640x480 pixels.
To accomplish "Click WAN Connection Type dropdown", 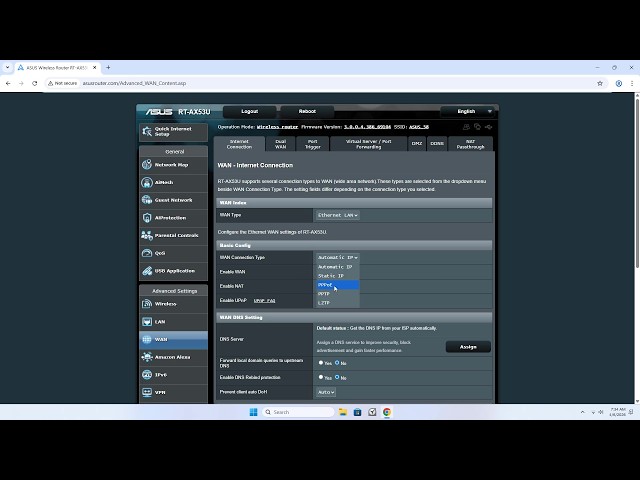I will coord(338,258).
